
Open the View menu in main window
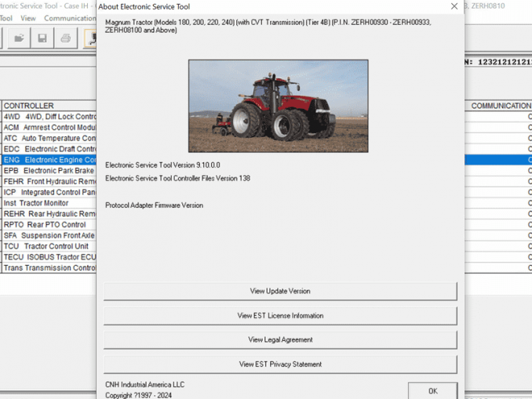coord(27,18)
